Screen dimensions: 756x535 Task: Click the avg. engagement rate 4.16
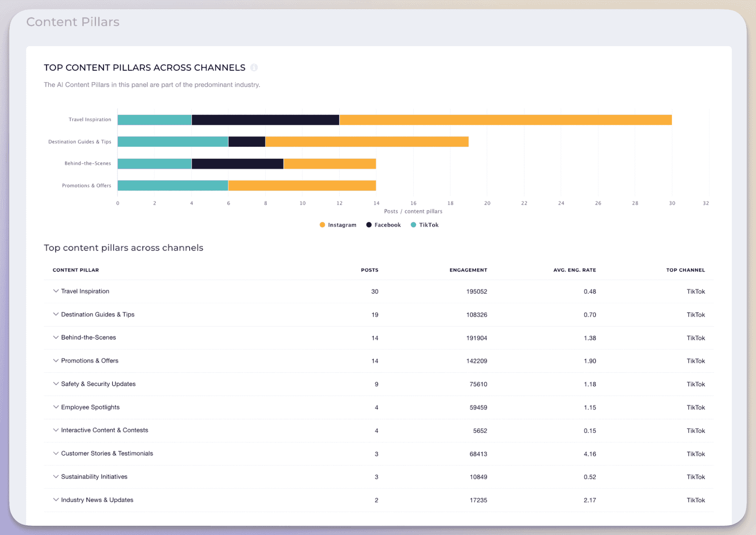point(590,454)
